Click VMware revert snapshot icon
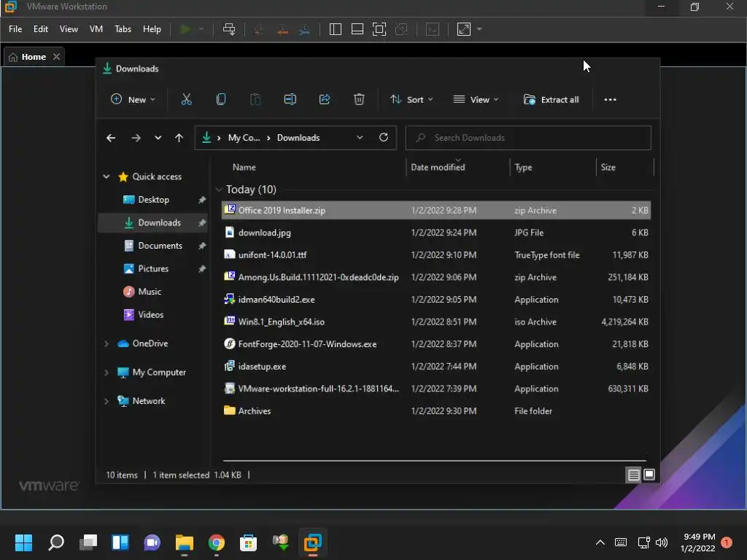This screenshot has width=747, height=560. pyautogui.click(x=282, y=29)
